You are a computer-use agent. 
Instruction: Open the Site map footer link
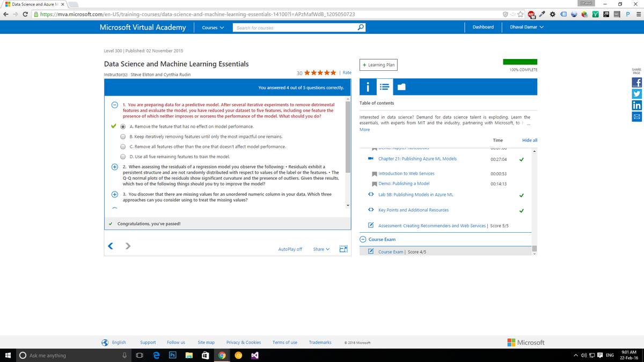(206, 342)
